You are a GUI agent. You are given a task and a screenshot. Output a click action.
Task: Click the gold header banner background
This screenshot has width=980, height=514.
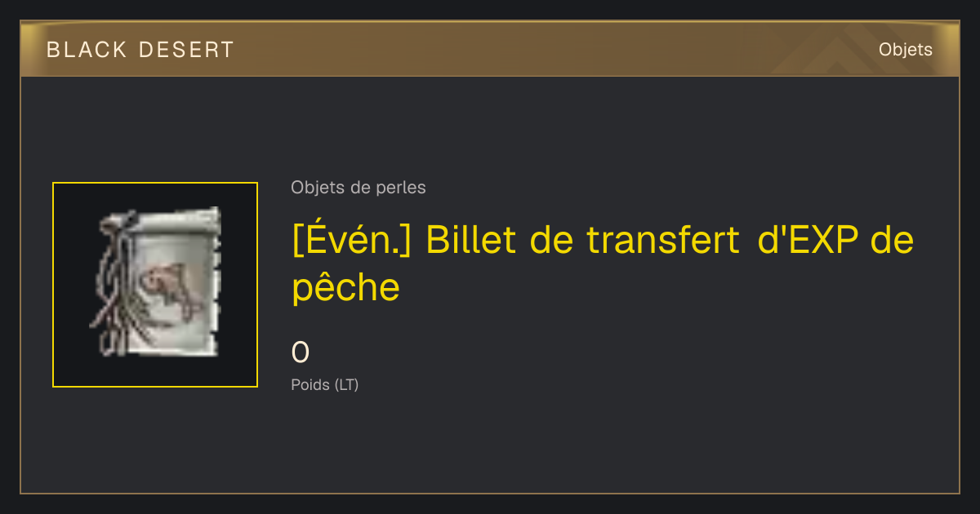490,50
